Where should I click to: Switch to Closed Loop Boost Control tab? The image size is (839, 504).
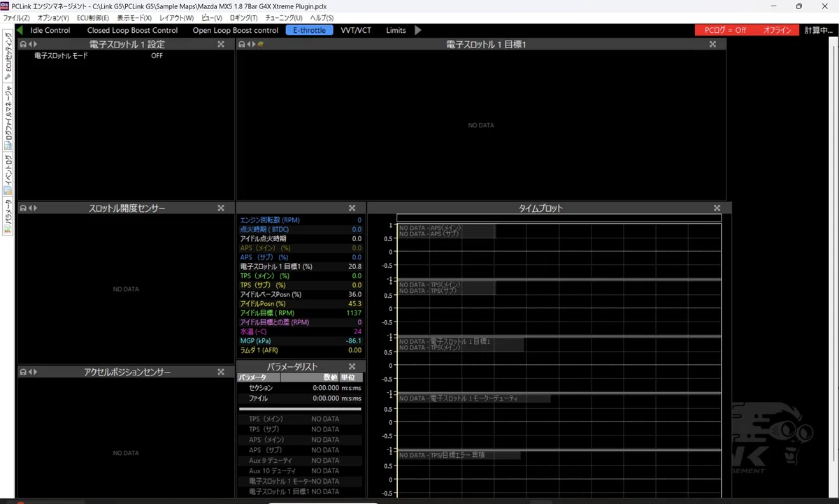[133, 30]
